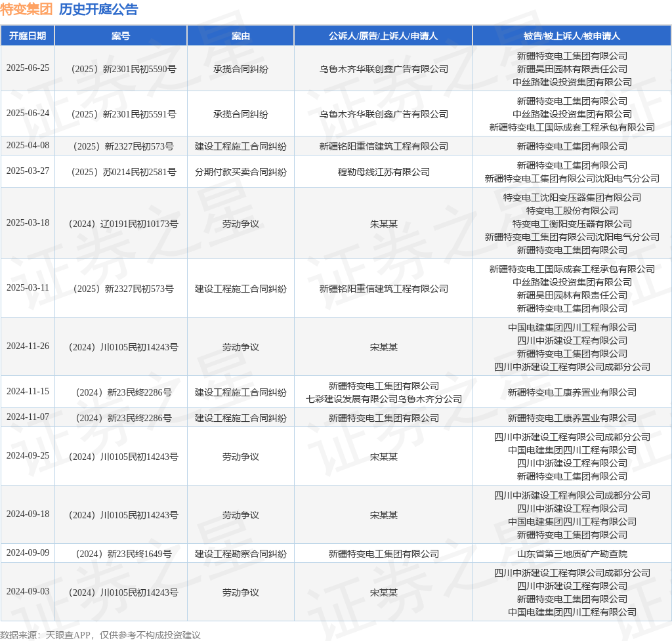Select the 案由 column header
Image resolution: width=672 pixels, height=641 pixels.
click(x=240, y=36)
